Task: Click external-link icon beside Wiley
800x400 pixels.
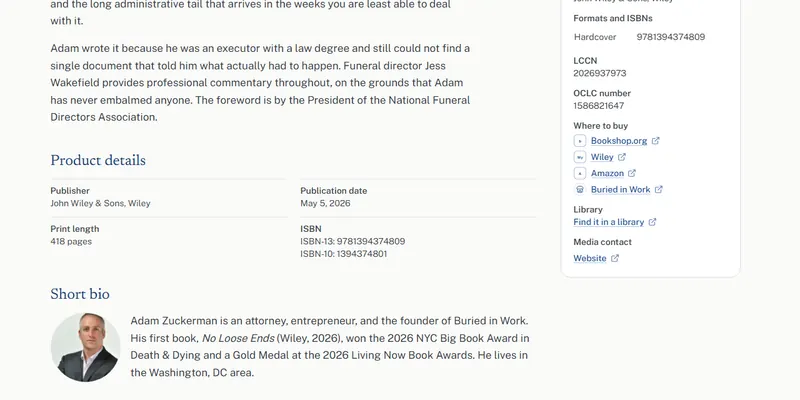Action: point(622,157)
